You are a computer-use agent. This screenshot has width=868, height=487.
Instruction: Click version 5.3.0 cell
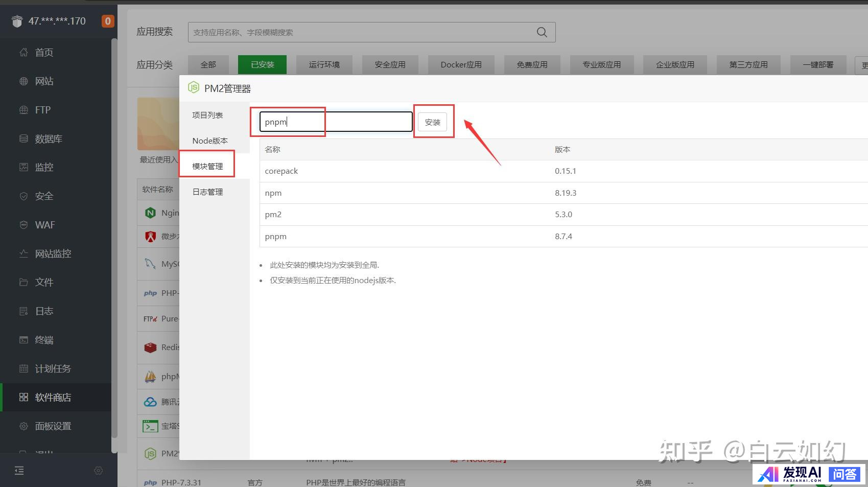point(564,215)
